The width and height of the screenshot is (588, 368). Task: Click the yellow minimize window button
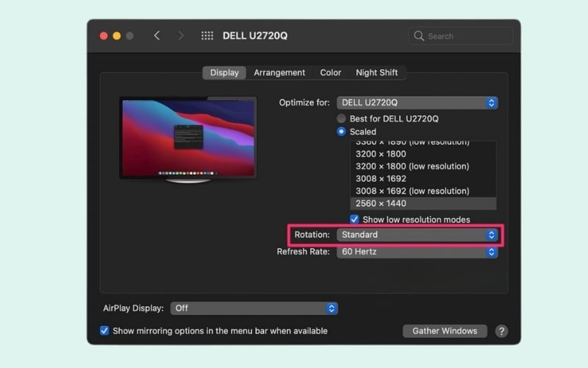(116, 36)
